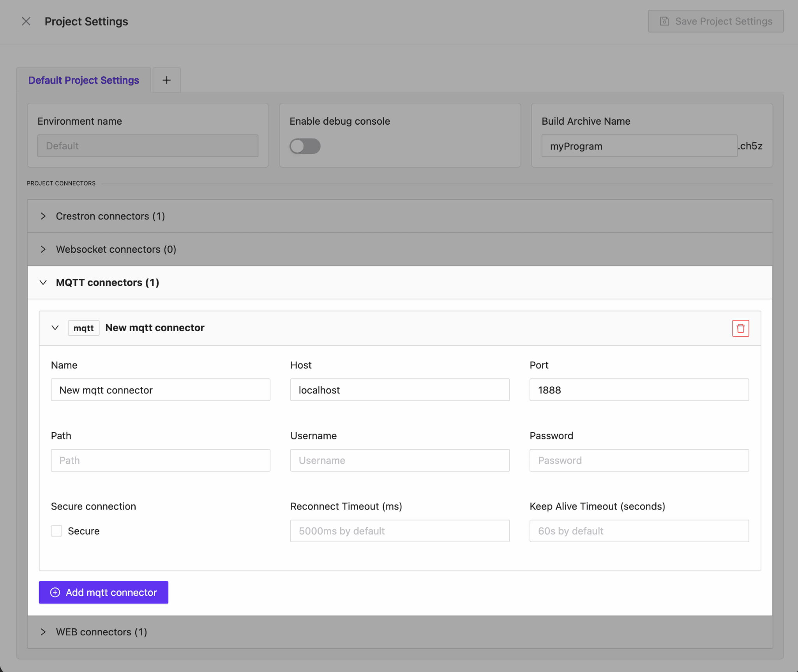Screen dimensions: 798x672
Task: Toggle the Enable debug console switch
Action: coord(305,146)
